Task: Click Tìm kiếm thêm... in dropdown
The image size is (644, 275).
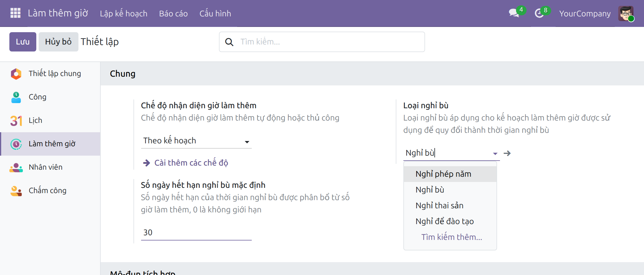Action: pyautogui.click(x=451, y=237)
